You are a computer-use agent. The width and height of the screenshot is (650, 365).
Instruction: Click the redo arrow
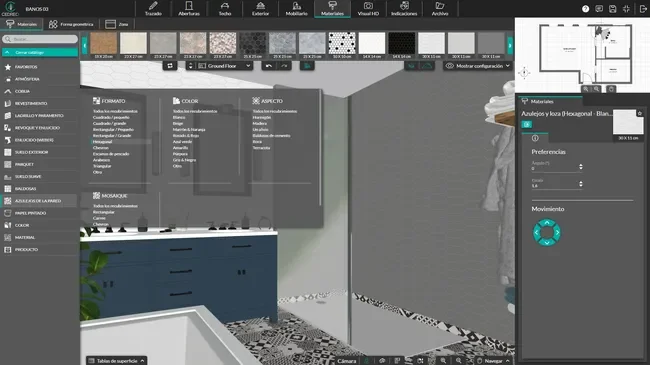pyautogui.click(x=284, y=66)
